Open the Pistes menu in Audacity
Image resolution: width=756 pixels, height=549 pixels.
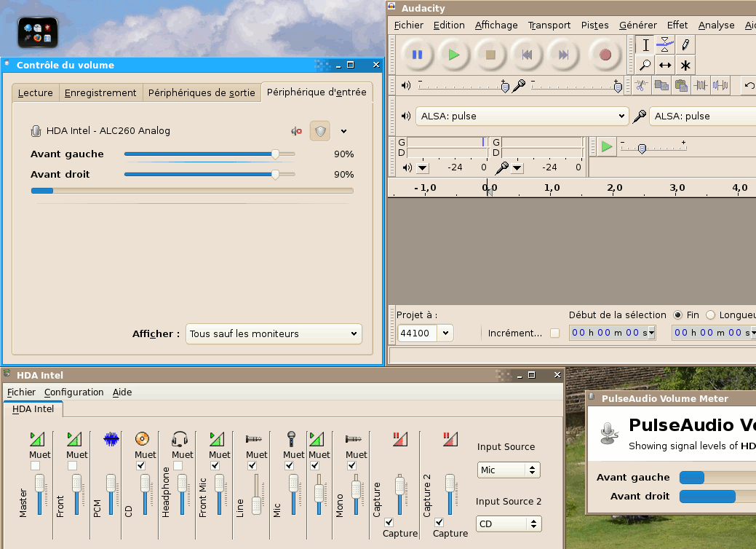point(594,25)
